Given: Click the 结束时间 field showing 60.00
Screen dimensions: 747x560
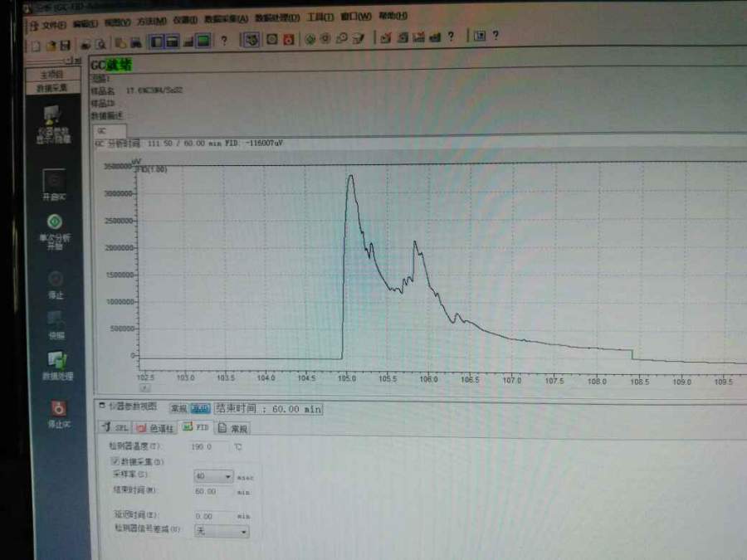Looking at the screenshot, I should (212, 491).
